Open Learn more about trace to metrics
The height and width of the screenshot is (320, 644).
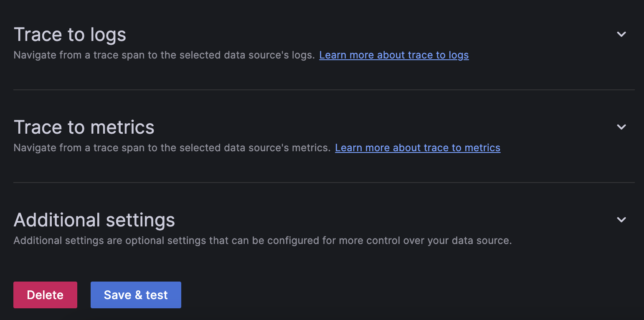418,148
